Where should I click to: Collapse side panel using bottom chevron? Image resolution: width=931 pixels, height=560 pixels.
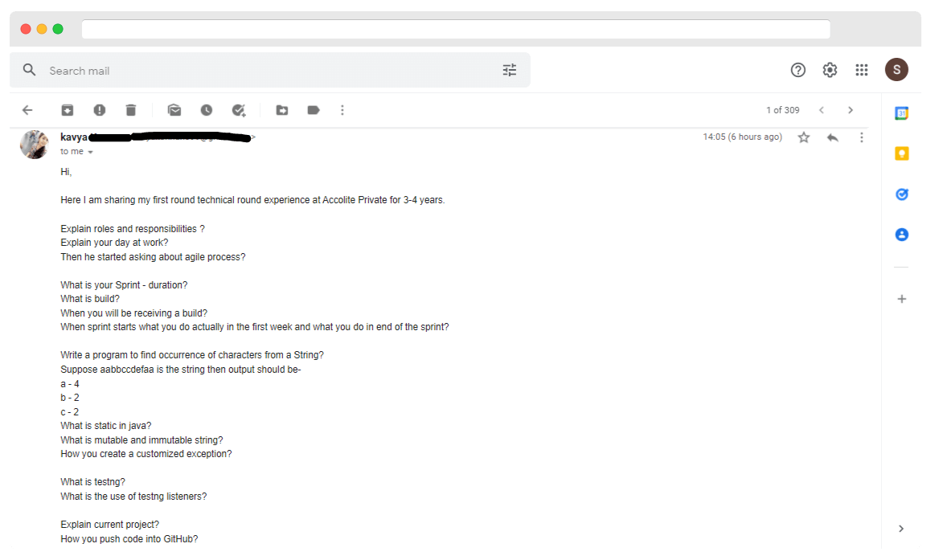pos(901,529)
